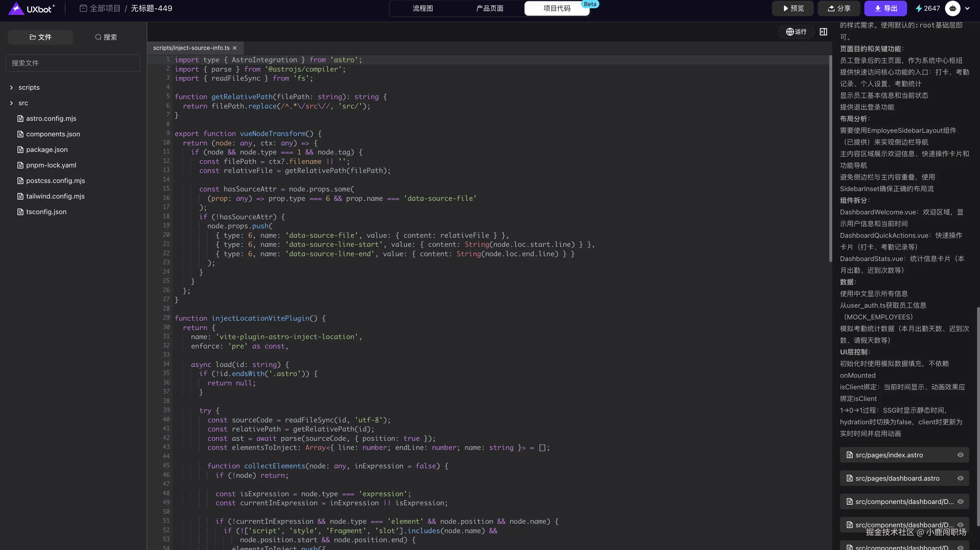Toggle eye icon for src/pages/dashboard.astro
The width and height of the screenshot is (980, 550).
click(960, 478)
